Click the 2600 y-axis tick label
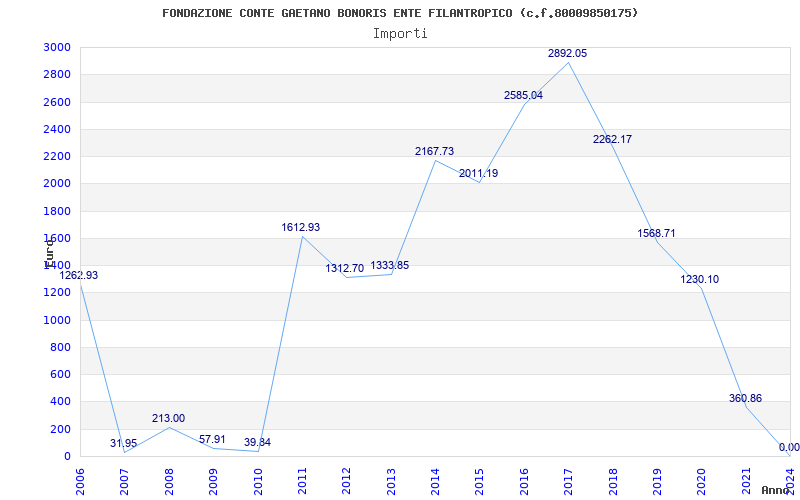The height and width of the screenshot is (500, 800). pyautogui.click(x=57, y=102)
